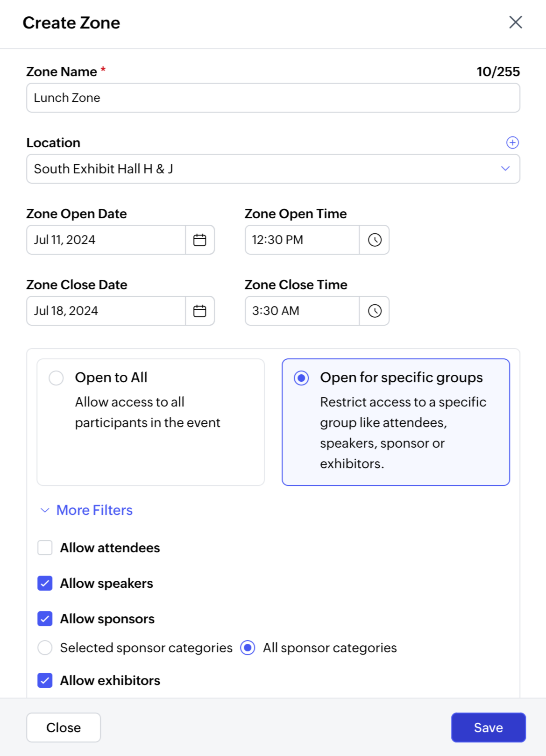Choose Selected sponsor categories radio
Viewport: 546px width, 756px height.
coord(45,648)
